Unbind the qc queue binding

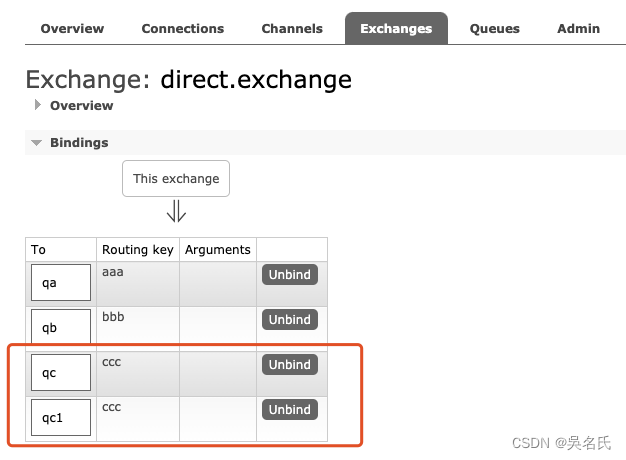pos(290,365)
